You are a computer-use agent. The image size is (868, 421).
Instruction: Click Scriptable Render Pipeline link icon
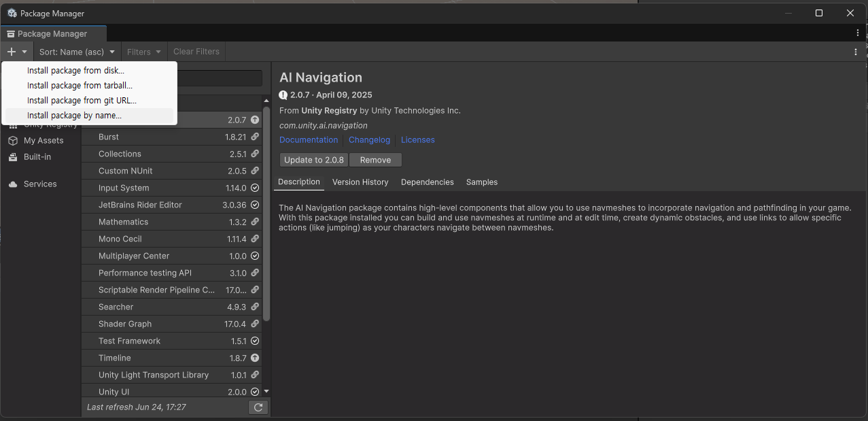coord(255,290)
